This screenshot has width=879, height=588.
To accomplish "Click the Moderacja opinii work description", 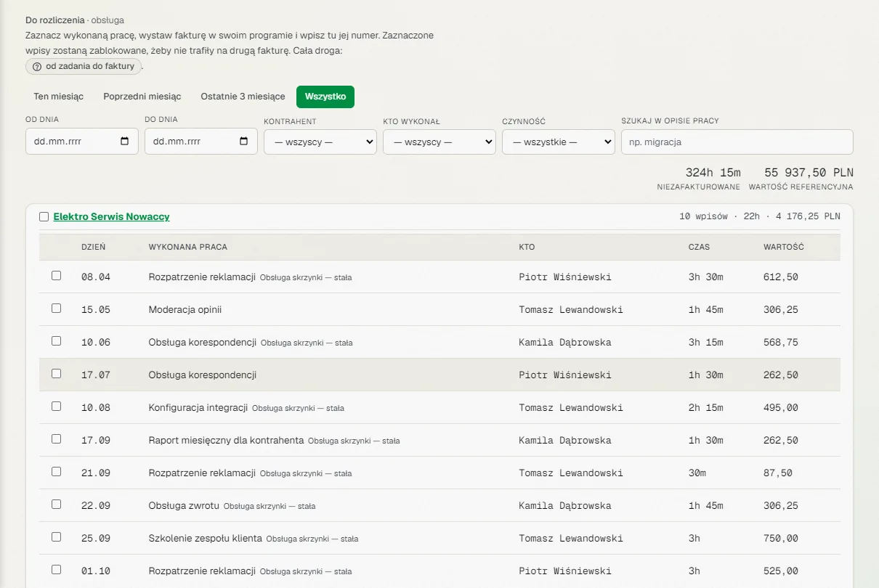I will coord(185,310).
